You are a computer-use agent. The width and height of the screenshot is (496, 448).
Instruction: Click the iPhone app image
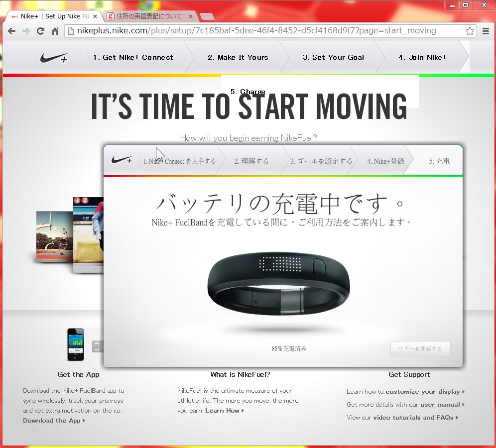(x=76, y=344)
